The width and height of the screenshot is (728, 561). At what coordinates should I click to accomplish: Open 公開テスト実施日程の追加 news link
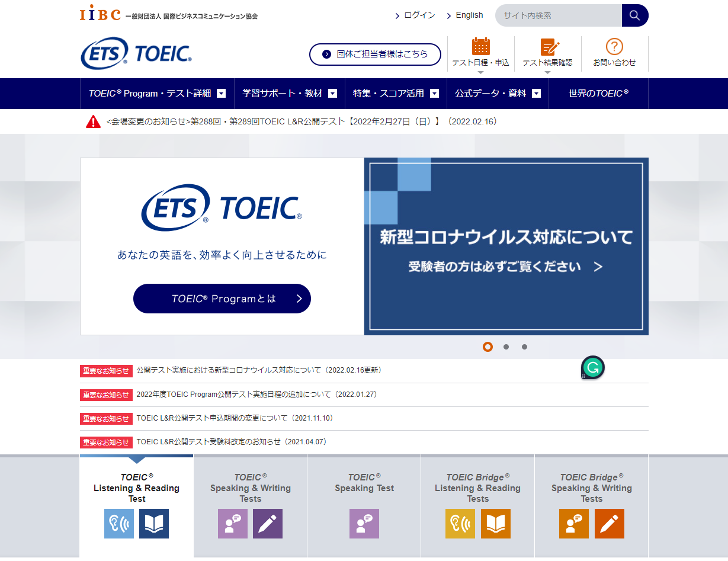point(257,395)
